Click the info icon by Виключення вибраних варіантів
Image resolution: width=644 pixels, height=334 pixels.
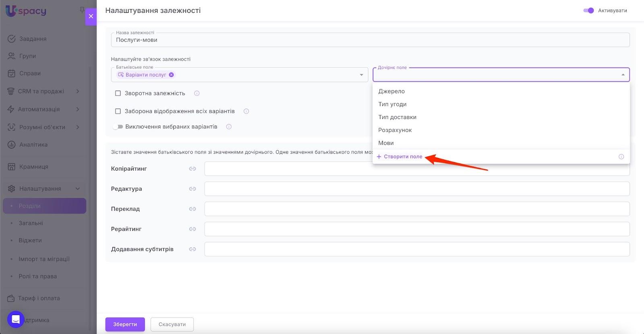[229, 127]
